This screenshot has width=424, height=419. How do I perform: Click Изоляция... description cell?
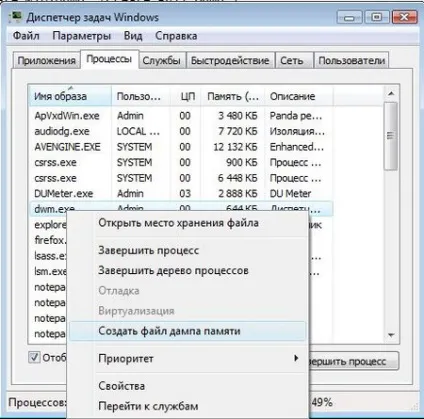point(297,131)
